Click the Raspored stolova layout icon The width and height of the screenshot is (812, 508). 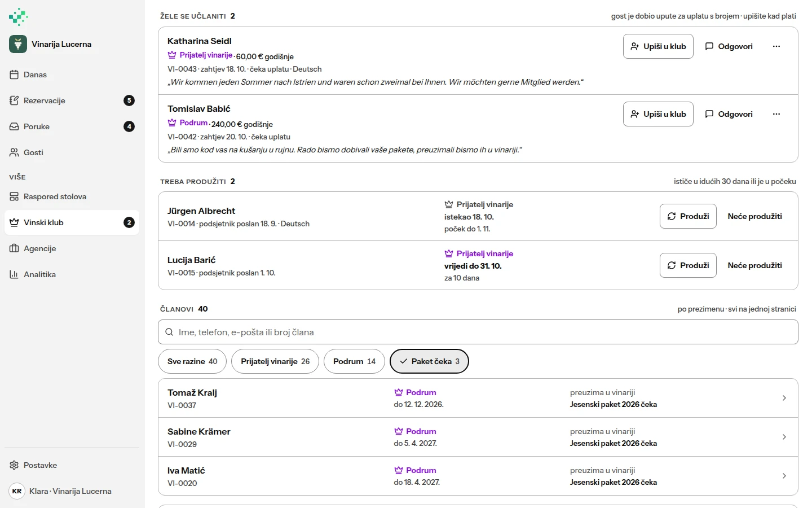point(14,196)
